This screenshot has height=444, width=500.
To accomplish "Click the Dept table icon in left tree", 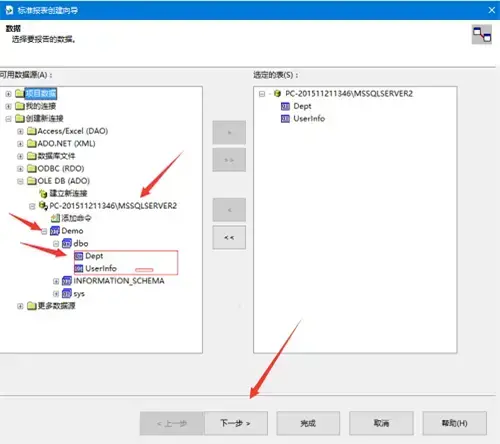I will coord(79,256).
